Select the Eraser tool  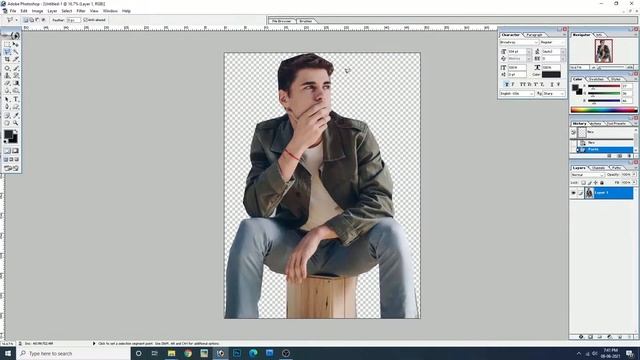(7, 83)
